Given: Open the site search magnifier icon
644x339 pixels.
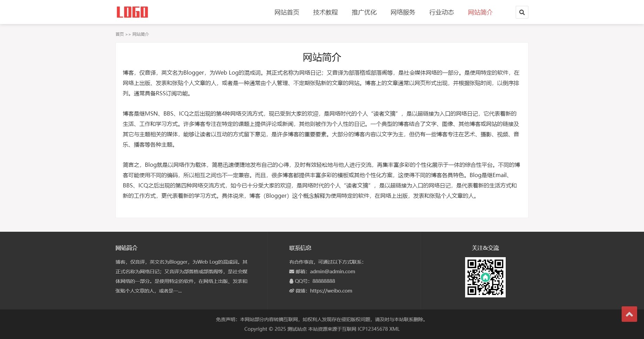Looking at the screenshot, I should click(522, 12).
